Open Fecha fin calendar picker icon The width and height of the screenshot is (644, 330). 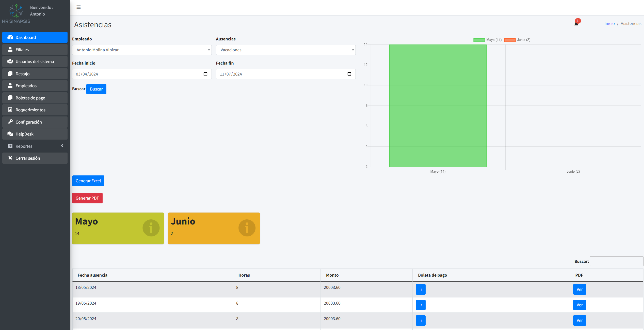pos(349,74)
